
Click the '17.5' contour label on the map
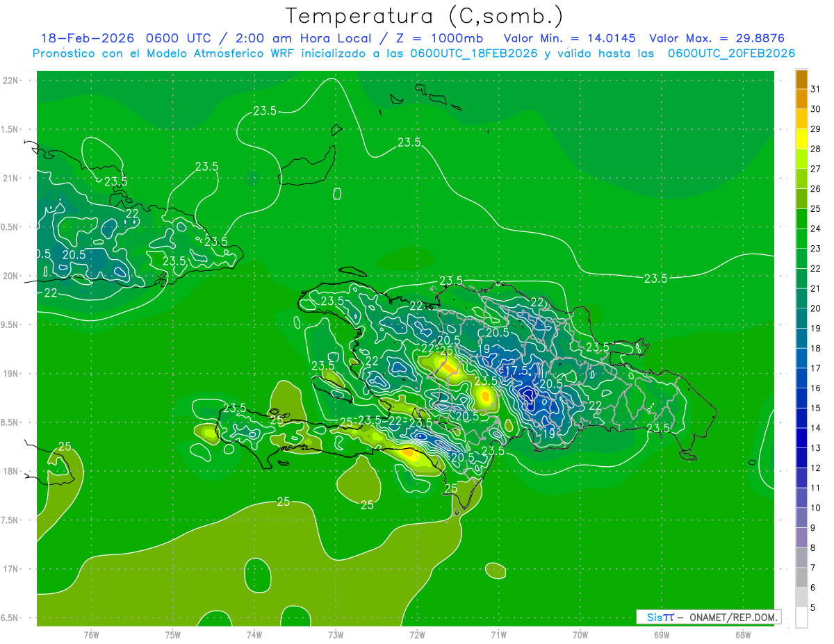[516, 371]
